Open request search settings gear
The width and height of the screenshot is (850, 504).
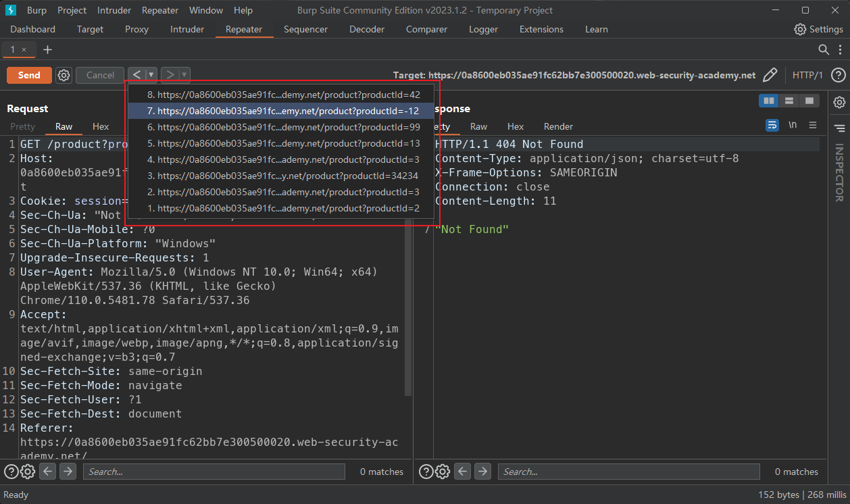click(x=28, y=472)
